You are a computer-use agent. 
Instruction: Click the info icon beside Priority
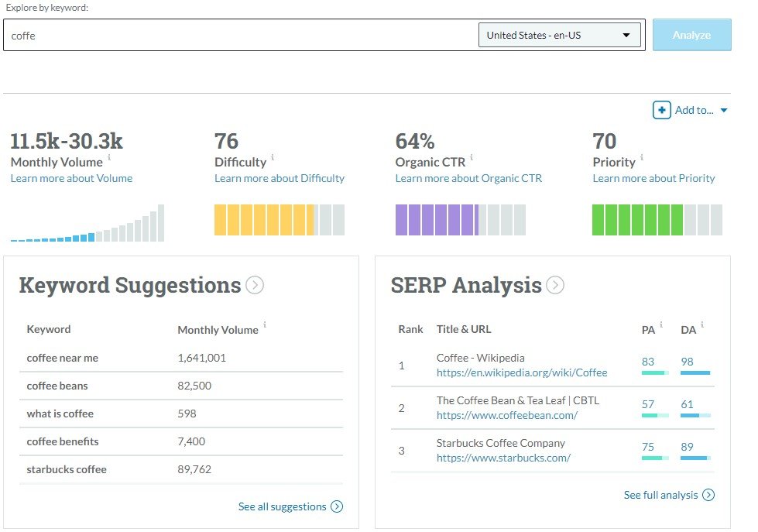click(x=642, y=157)
